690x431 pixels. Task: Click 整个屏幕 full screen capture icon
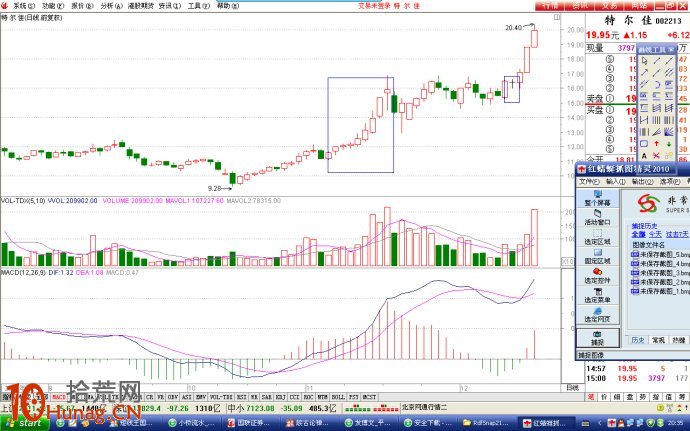tap(598, 198)
